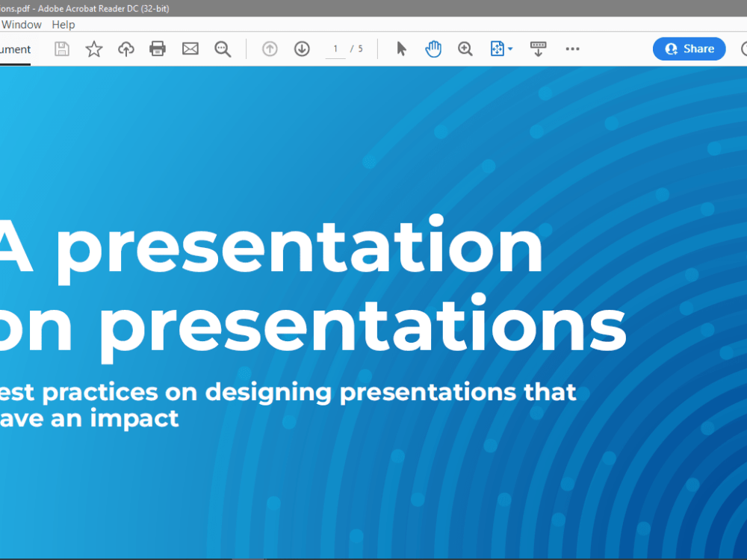
Task: Click the total pages '/ 5' label
Action: tap(357, 49)
